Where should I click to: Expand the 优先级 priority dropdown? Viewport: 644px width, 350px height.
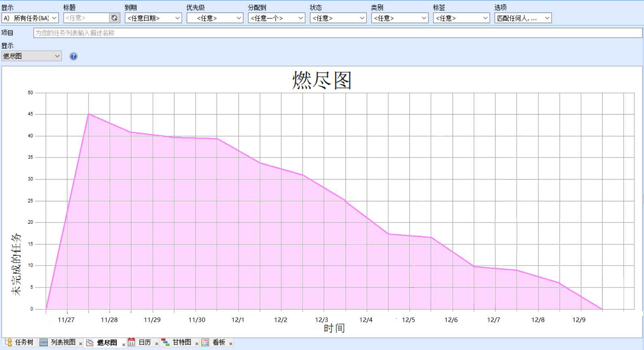[x=215, y=18]
